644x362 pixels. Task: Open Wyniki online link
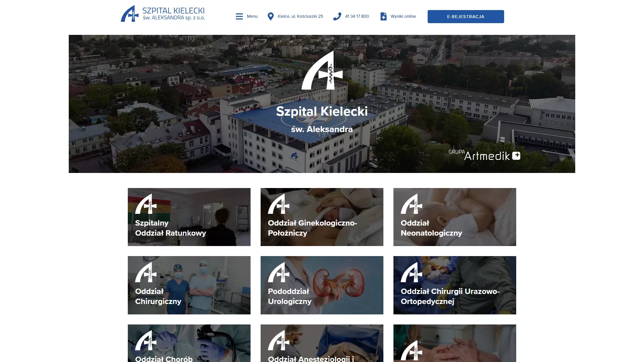click(403, 16)
